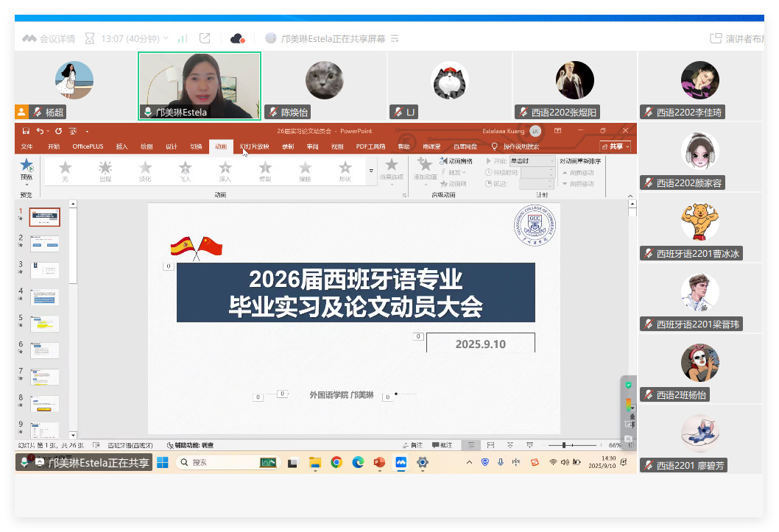Open the 幻灯片放映 slide show tab

tap(255, 146)
